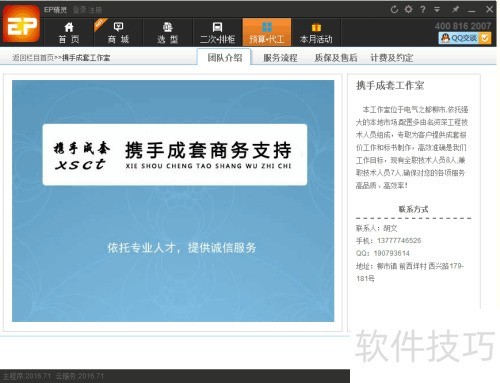Click the EP精灵 title text
The image size is (500, 383).
55,10
